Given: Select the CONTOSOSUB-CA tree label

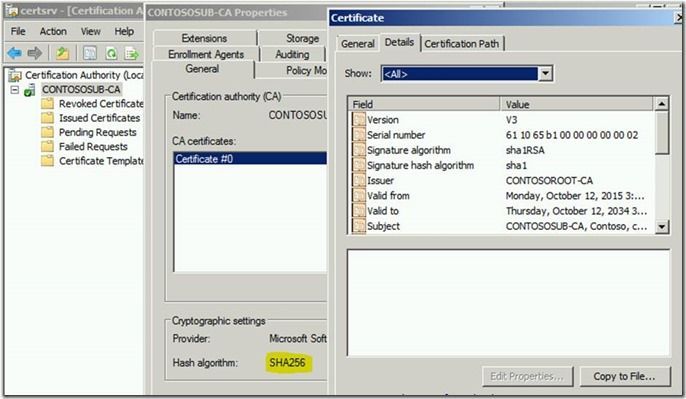Looking at the screenshot, I should [x=81, y=90].
